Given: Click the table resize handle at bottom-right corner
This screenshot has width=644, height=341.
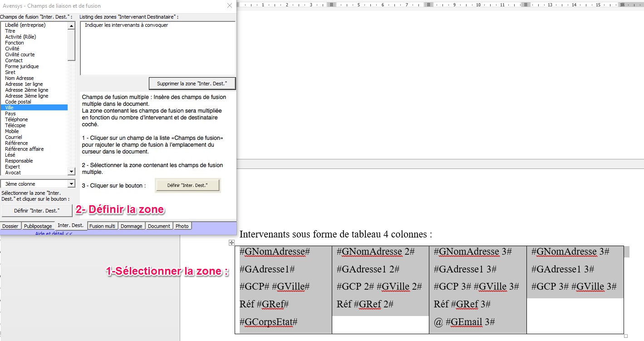Looking at the screenshot, I should tap(626, 336).
